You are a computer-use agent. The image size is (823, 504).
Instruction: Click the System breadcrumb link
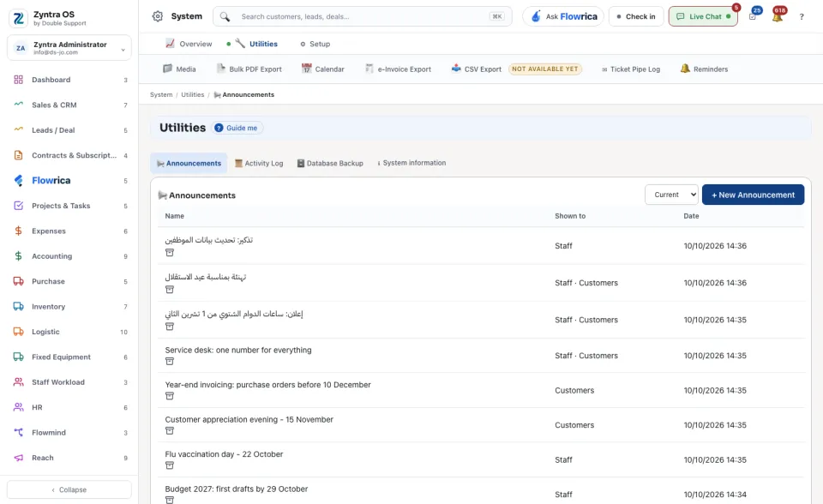(161, 95)
